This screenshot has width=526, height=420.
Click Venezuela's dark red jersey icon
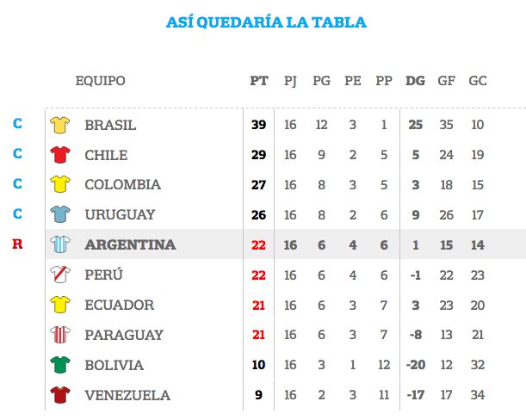tap(60, 395)
